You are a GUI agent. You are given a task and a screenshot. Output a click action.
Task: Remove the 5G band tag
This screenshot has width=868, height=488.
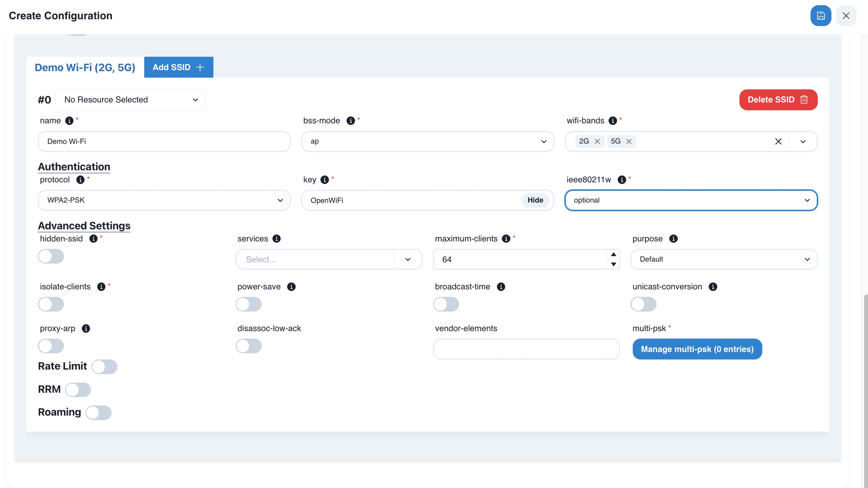click(629, 141)
